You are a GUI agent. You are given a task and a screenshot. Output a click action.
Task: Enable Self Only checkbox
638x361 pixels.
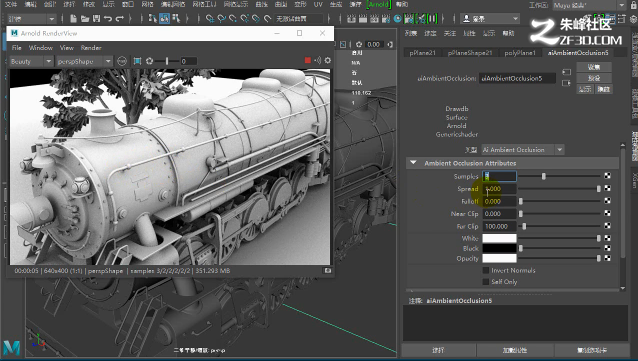point(485,282)
